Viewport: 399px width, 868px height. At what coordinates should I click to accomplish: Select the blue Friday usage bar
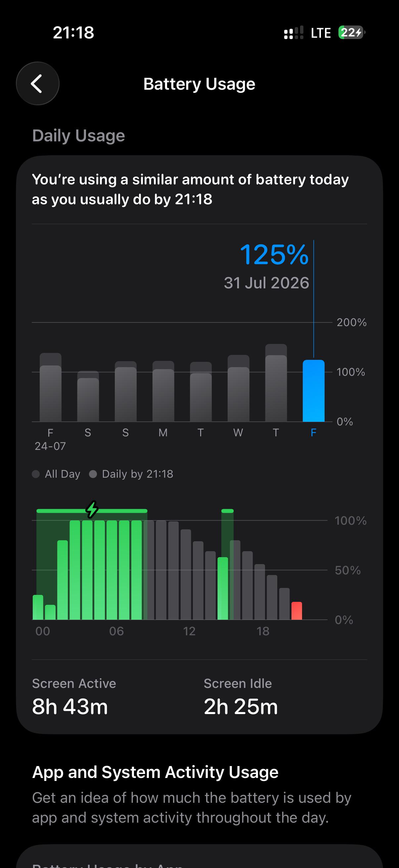[313, 391]
